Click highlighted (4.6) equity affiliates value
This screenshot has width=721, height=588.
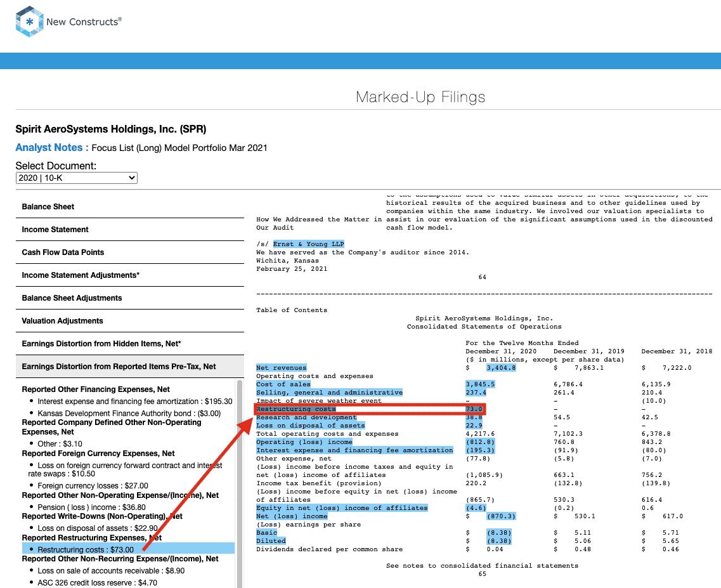click(476, 508)
